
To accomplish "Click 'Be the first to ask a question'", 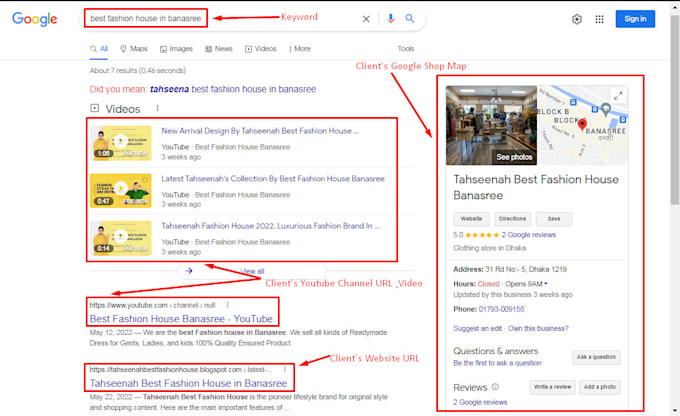I will (x=497, y=363).
